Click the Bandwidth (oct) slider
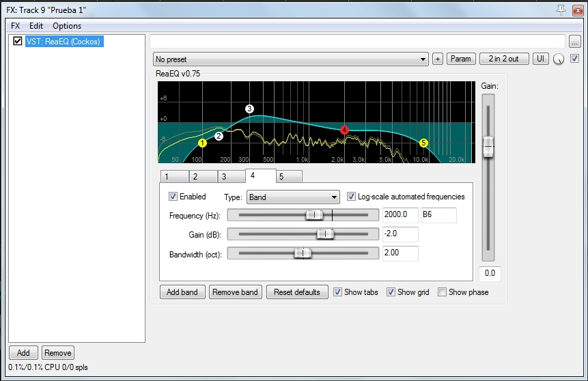This screenshot has height=381, width=588. [303, 253]
